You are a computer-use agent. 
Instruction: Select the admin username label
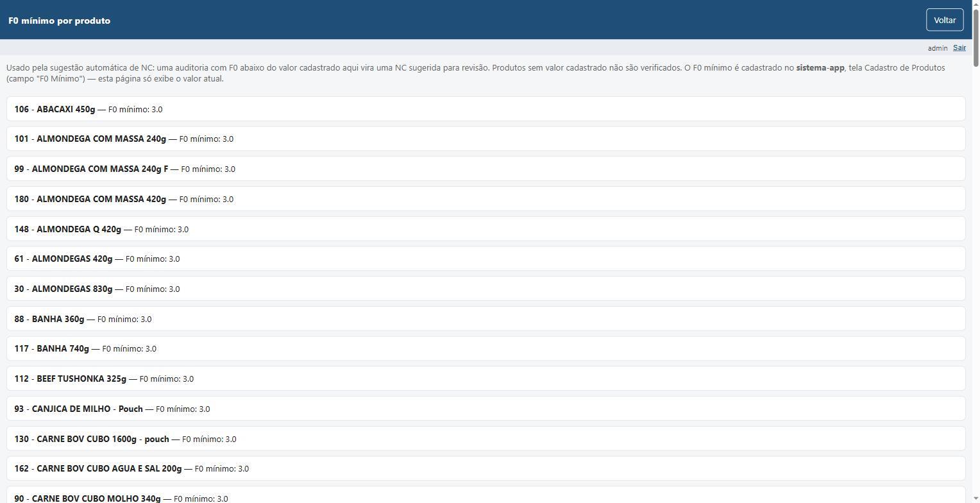point(937,48)
